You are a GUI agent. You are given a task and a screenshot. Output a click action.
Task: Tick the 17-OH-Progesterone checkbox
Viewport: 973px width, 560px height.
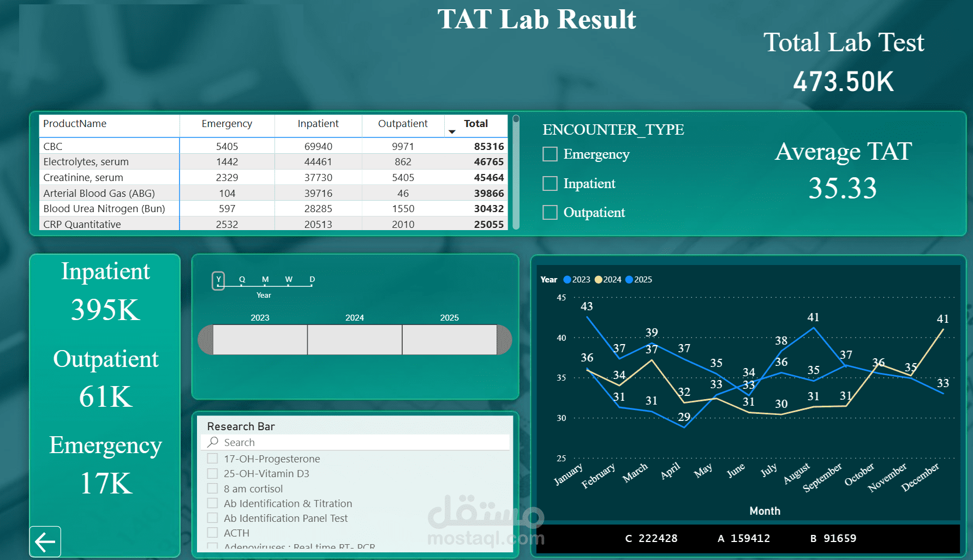click(212, 458)
